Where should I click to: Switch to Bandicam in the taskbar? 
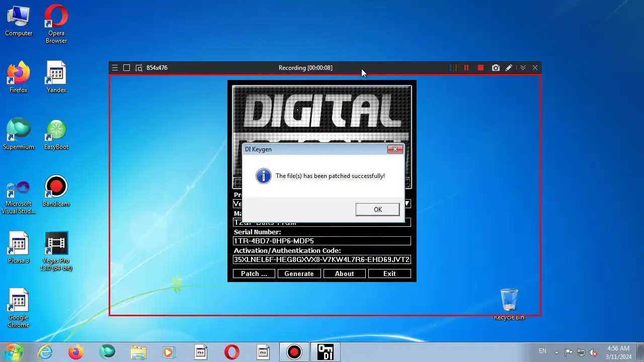[x=294, y=352]
